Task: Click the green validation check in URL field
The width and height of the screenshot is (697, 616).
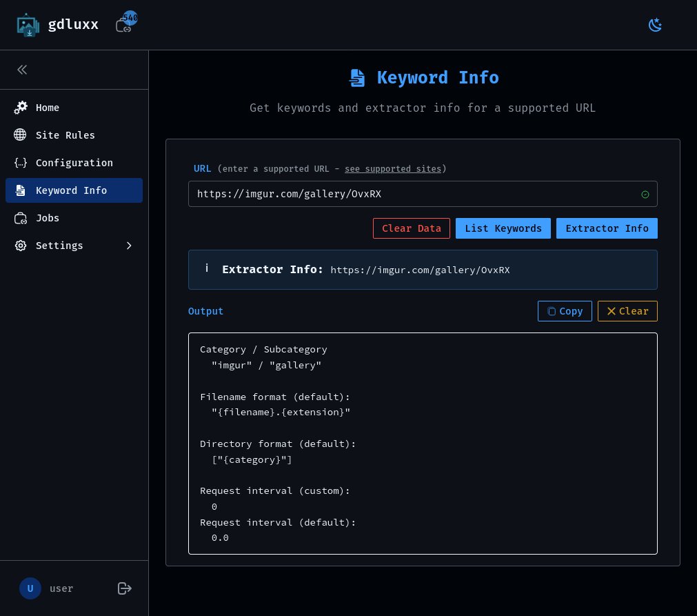Action: pyautogui.click(x=645, y=194)
